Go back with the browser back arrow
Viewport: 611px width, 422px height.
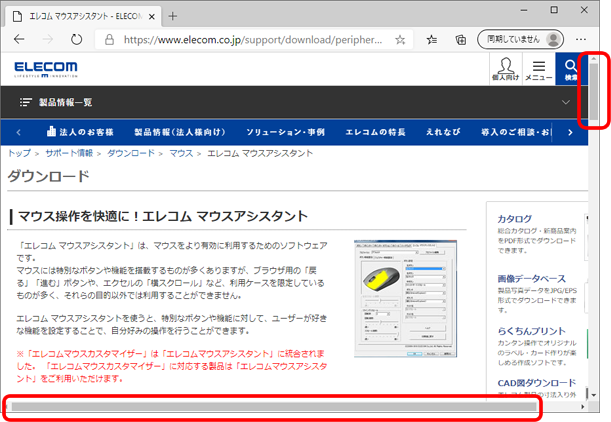19,39
